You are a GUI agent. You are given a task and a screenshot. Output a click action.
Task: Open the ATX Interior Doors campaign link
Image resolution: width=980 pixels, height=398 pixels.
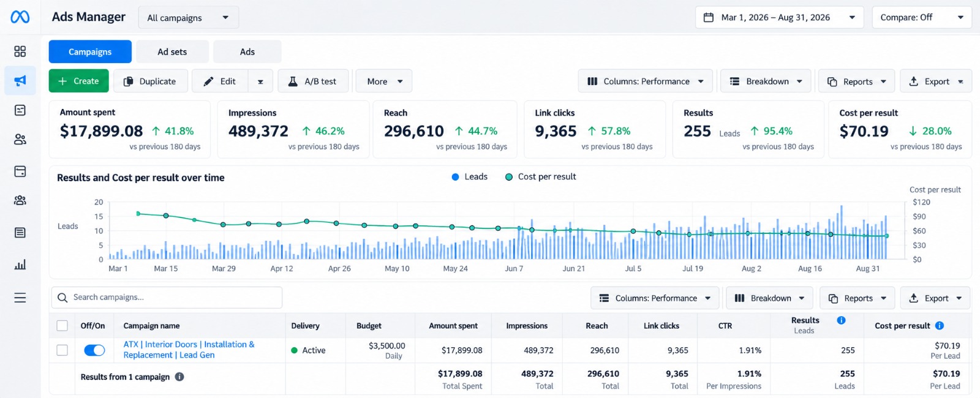click(189, 350)
